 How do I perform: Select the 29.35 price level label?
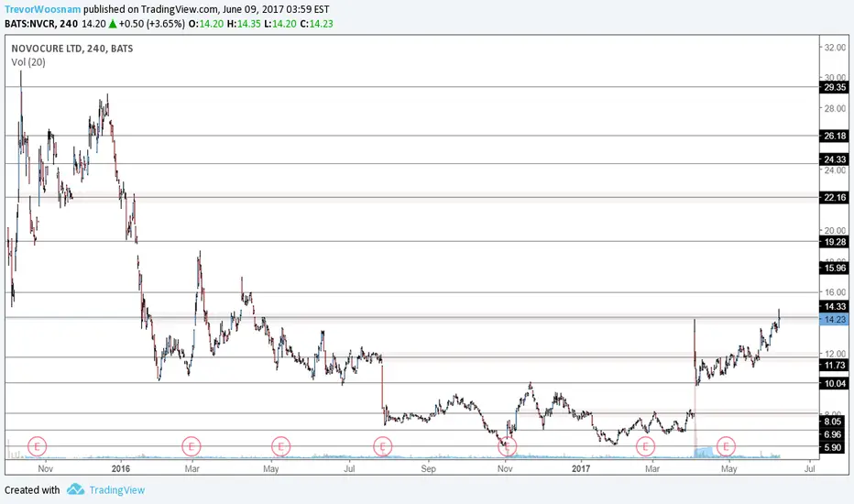835,87
